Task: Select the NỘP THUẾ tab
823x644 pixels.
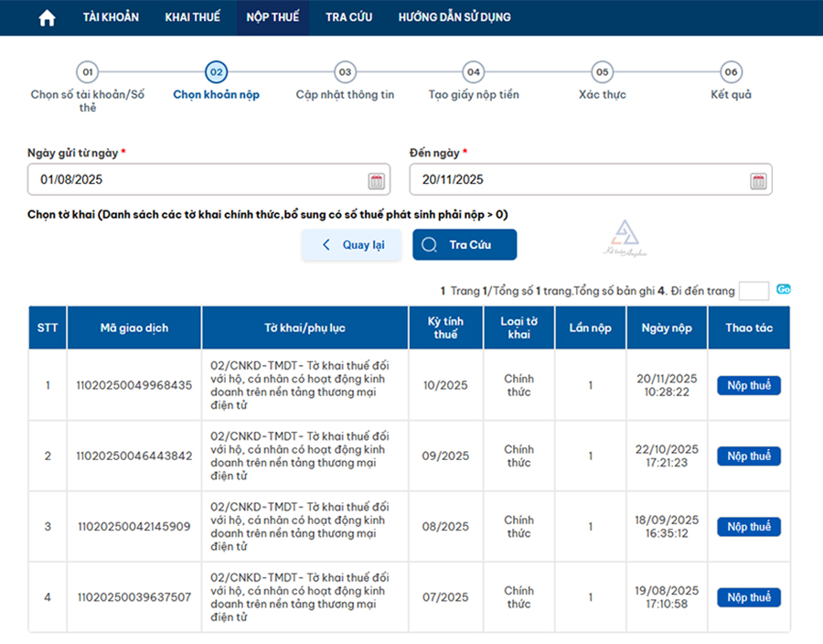Action: point(273,17)
